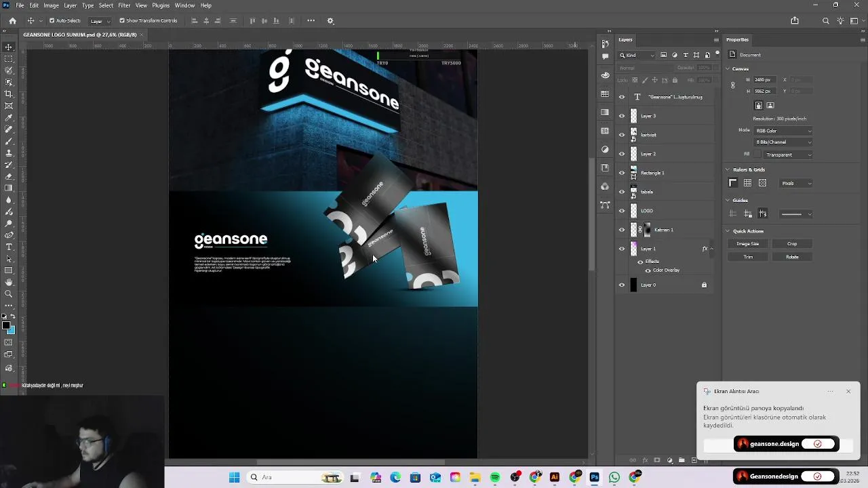
Task: Collapse Layer 1 effects list arrow
Action: click(711, 249)
